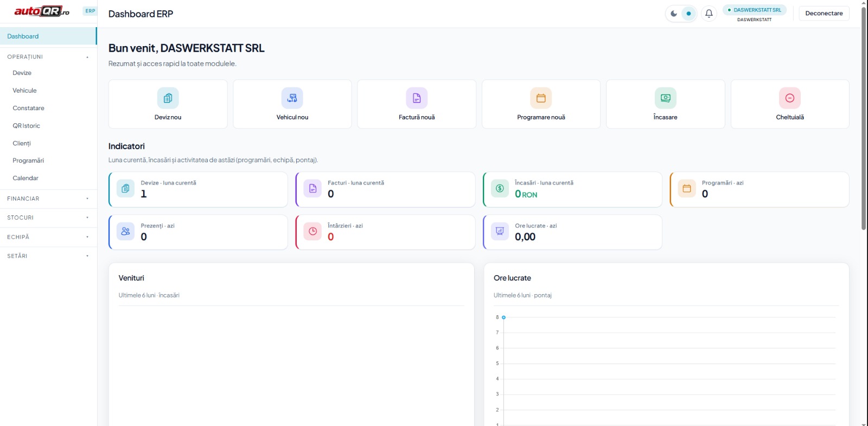Open Devize in the sidebar

click(22, 73)
